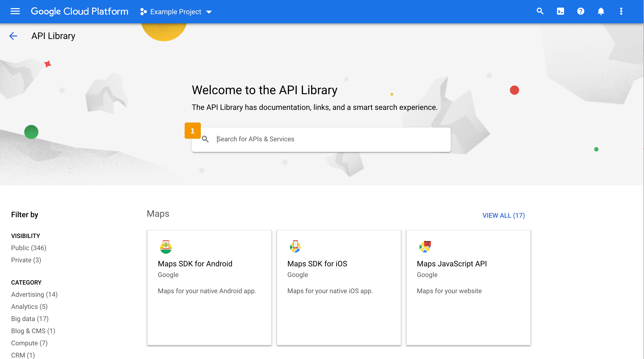Go back using the blue arrow
The height and width of the screenshot is (359, 644).
tap(13, 36)
